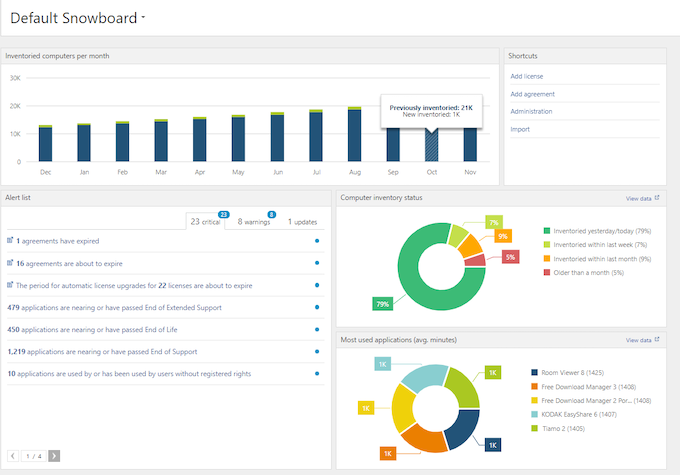Click the blue dot on the End of Support alert
680x475 pixels.
pos(317,351)
